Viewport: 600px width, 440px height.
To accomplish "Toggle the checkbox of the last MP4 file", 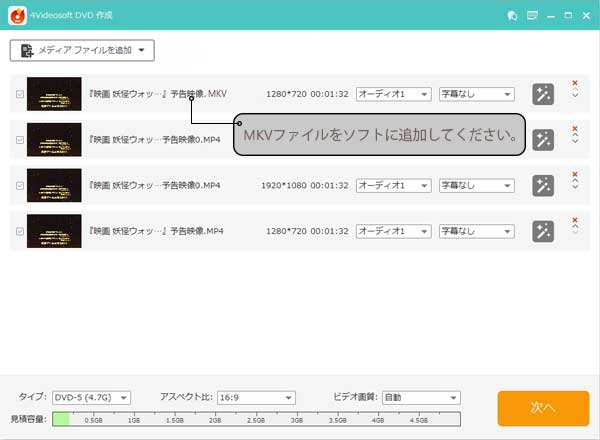I will pyautogui.click(x=19, y=232).
